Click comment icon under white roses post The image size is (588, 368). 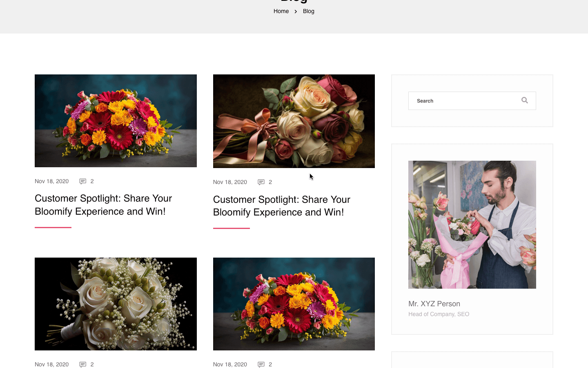pos(83,364)
